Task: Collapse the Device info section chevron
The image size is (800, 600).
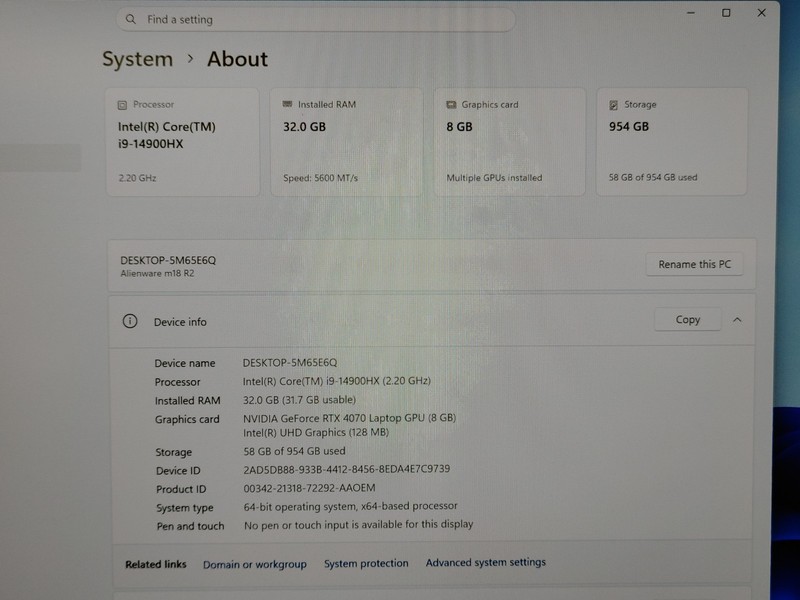Action: (737, 320)
